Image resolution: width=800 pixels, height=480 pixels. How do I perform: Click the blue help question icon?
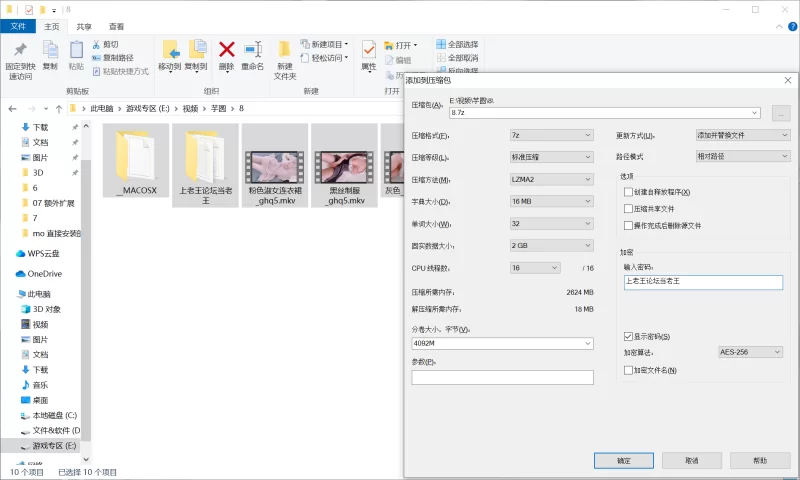pyautogui.click(x=793, y=27)
